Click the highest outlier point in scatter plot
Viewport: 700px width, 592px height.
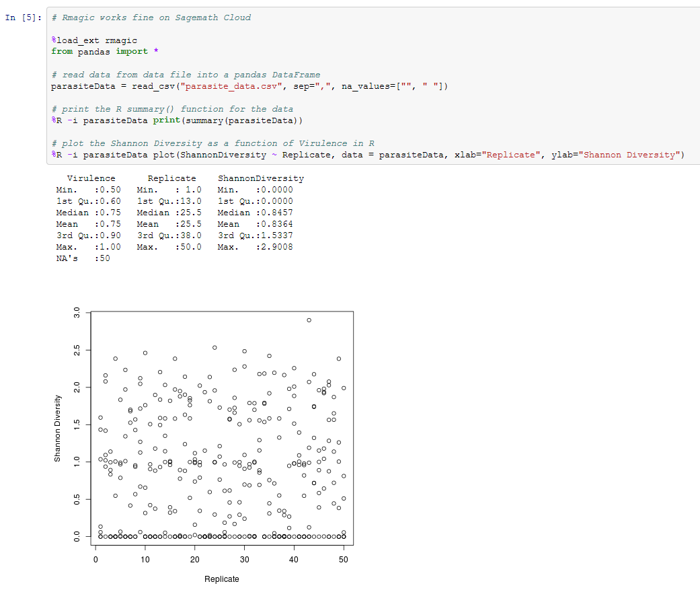tap(309, 320)
